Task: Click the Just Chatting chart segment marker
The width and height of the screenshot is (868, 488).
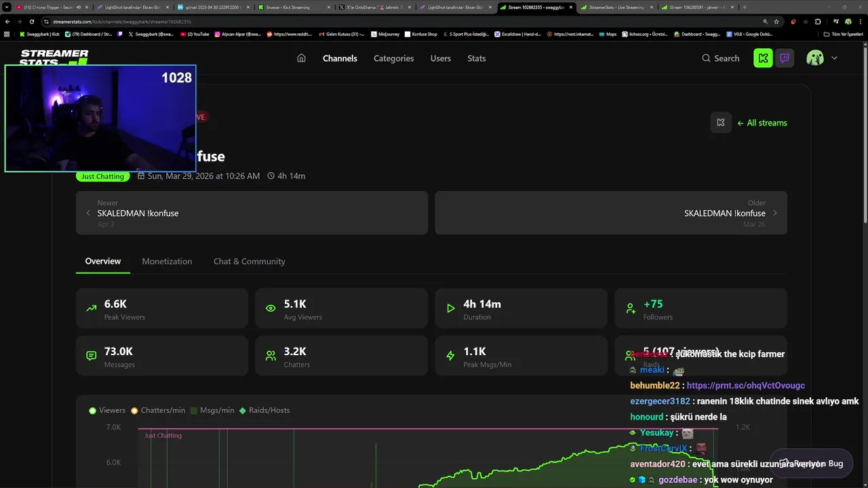Action: [x=163, y=435]
